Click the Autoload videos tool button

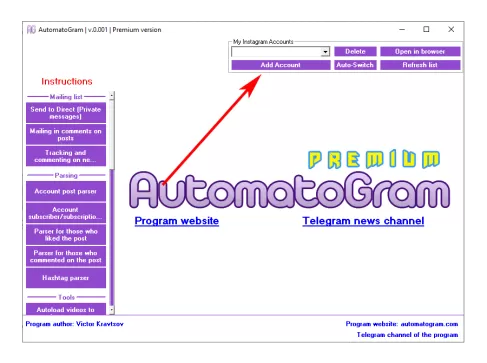tap(66, 309)
